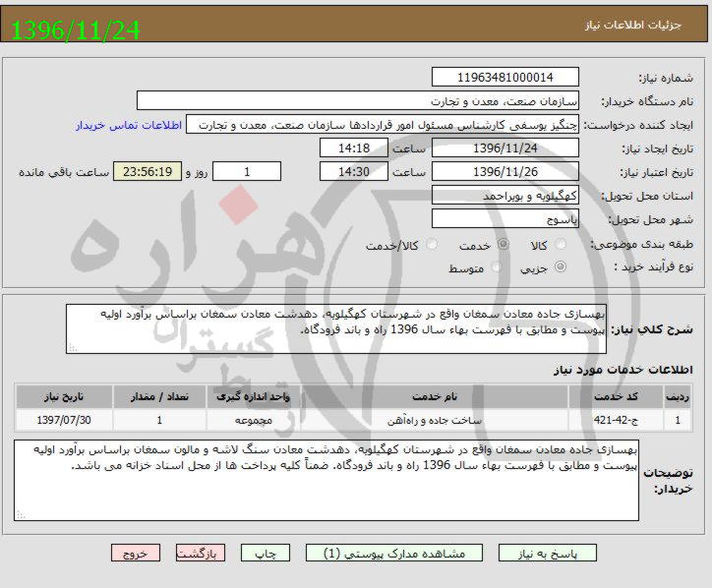The width and height of the screenshot is (712, 588).
Task: Click unit cell مجموعه
Action: (x=254, y=420)
